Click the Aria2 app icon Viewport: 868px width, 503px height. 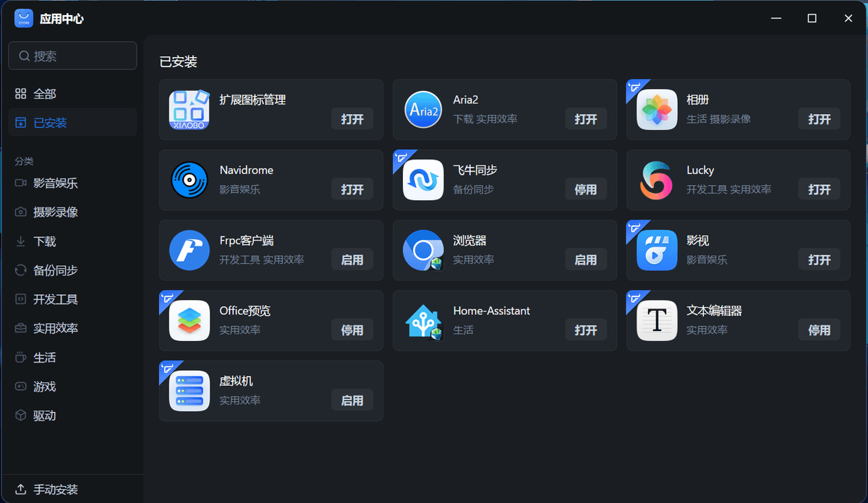(x=423, y=110)
